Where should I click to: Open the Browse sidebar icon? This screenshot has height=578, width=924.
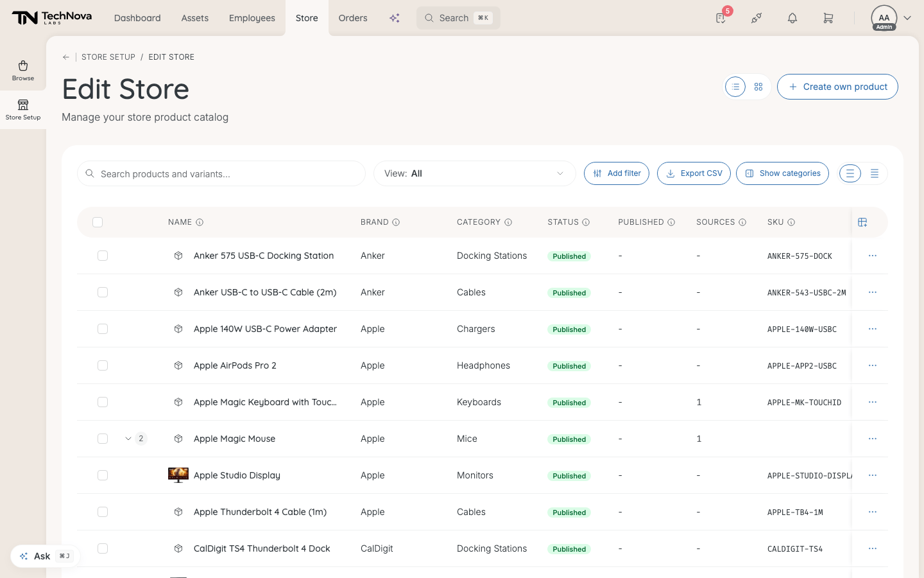(23, 71)
